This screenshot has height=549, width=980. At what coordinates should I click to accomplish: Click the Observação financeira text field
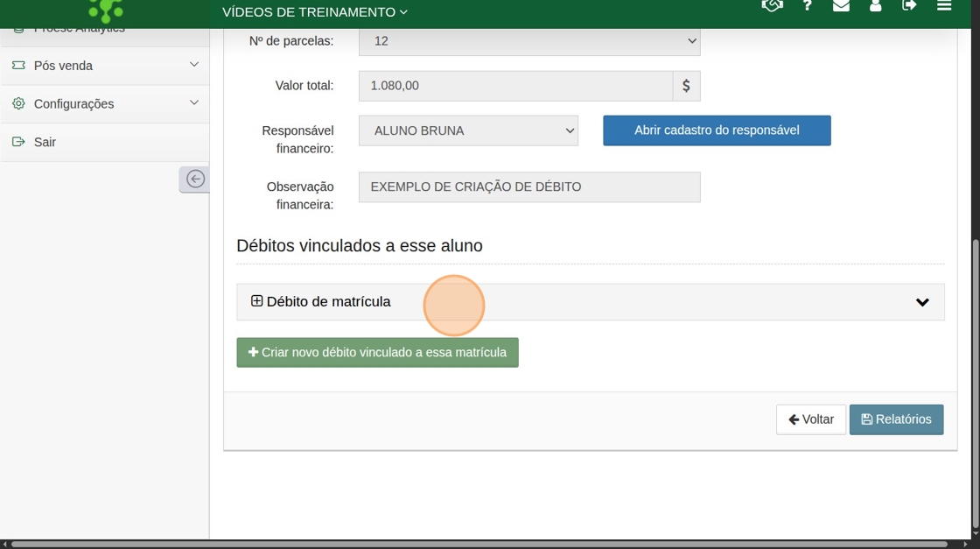click(529, 187)
